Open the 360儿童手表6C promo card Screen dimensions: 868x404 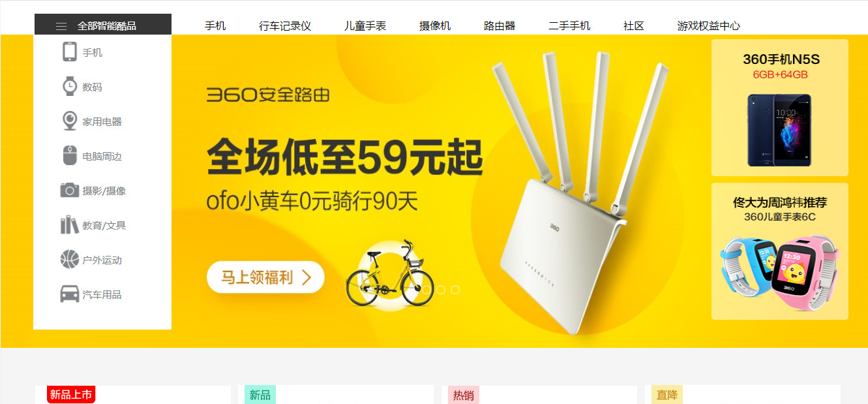[780, 251]
